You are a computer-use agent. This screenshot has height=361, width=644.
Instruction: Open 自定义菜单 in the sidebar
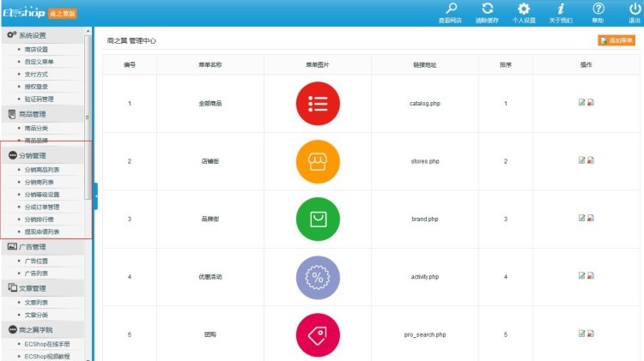[x=39, y=62]
